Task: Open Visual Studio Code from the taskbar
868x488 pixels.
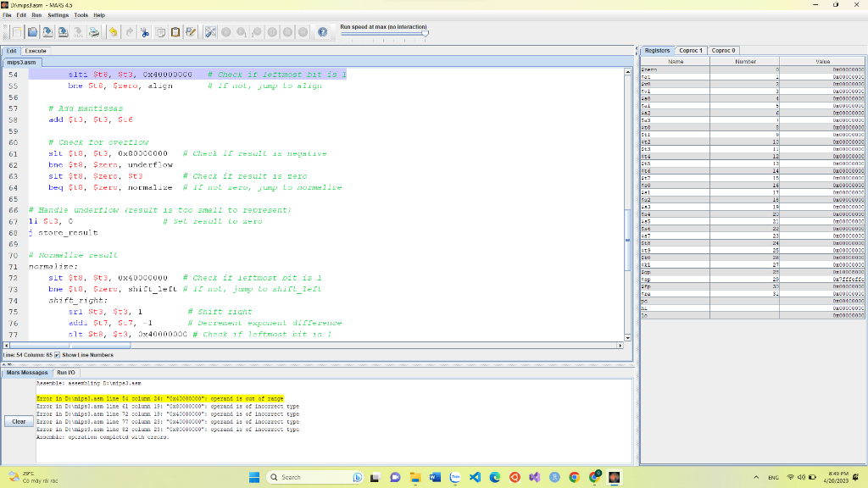Action: (x=475, y=477)
